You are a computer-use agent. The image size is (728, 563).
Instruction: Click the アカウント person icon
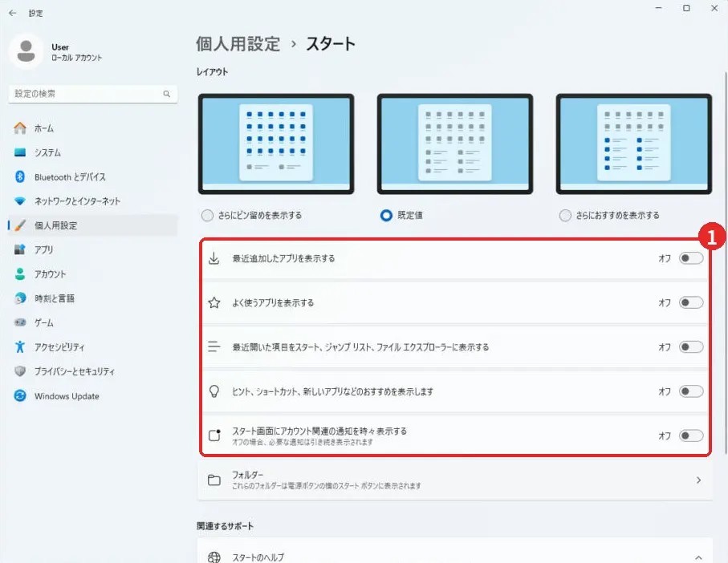point(20,274)
